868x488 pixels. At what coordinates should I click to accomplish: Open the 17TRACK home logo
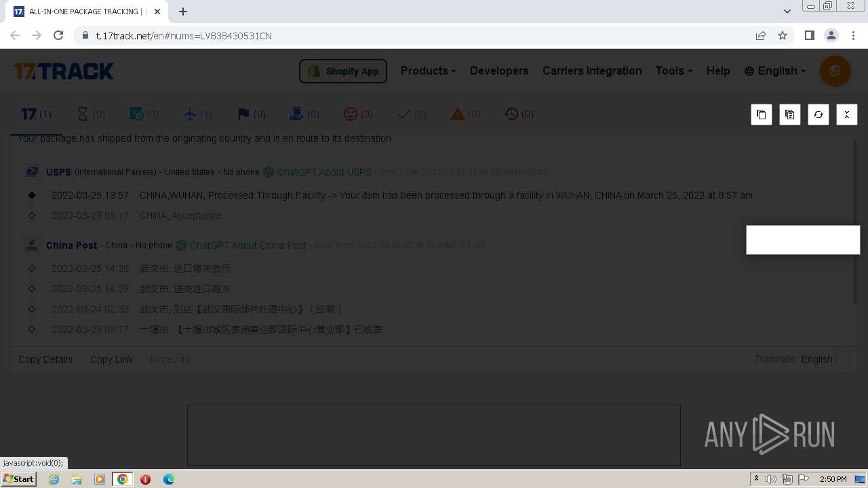click(x=64, y=71)
